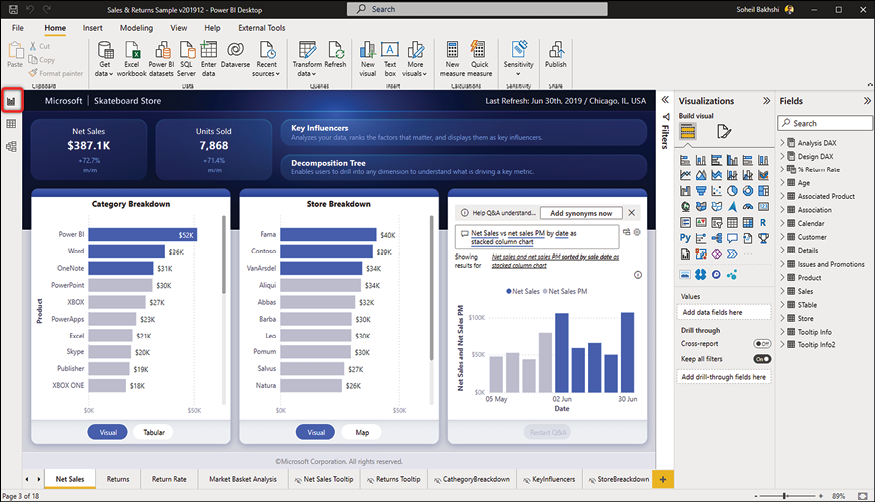Viewport: 875px width, 502px height.
Task: Click the info icon above the Q&A chart
Action: [x=638, y=275]
